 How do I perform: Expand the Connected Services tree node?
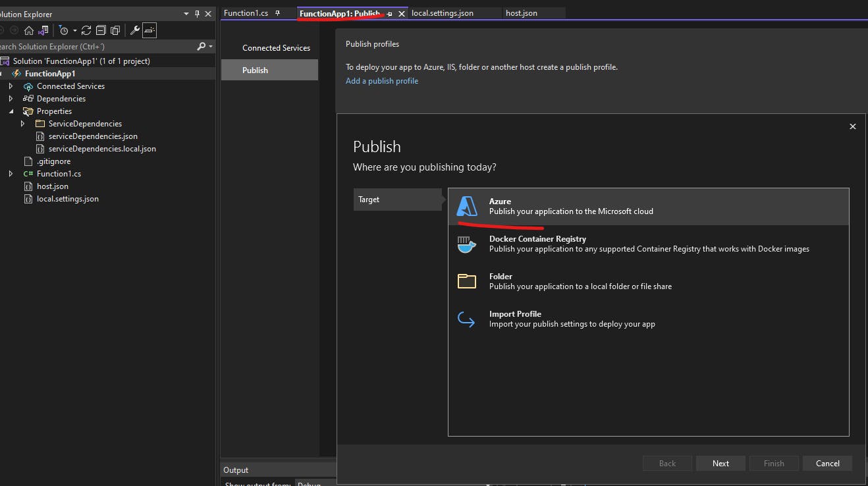pos(11,86)
